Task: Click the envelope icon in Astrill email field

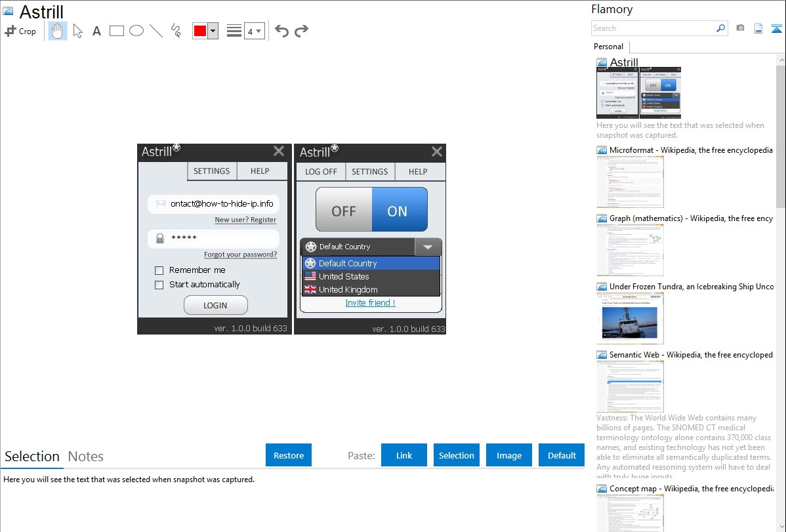Action: pyautogui.click(x=161, y=203)
